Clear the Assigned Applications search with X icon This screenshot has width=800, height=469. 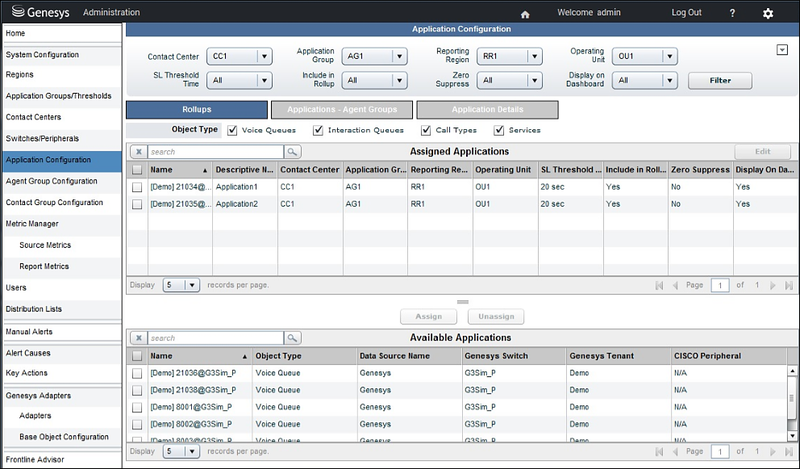pyautogui.click(x=138, y=152)
